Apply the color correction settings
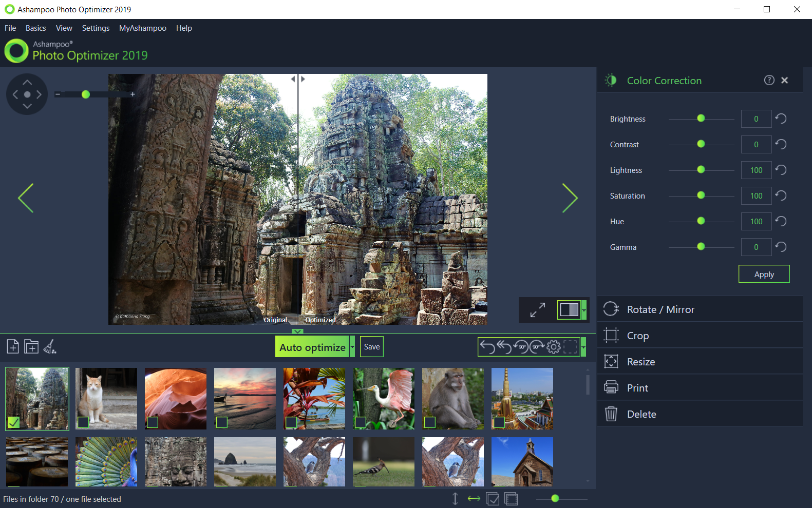 click(764, 275)
